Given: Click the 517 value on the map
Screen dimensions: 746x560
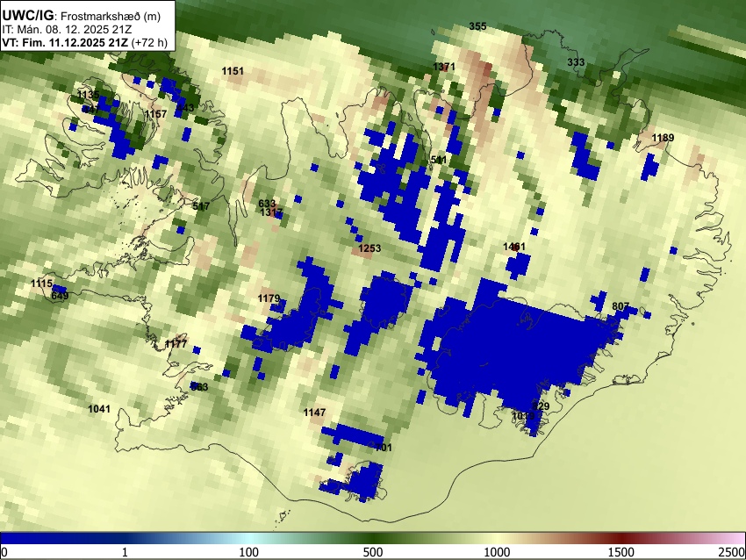Looking at the screenshot, I should (x=201, y=206).
